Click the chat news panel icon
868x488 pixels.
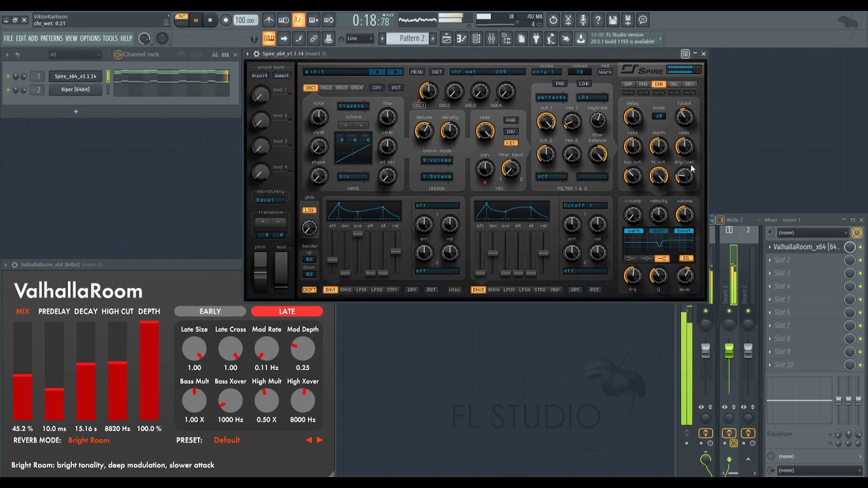click(643, 20)
